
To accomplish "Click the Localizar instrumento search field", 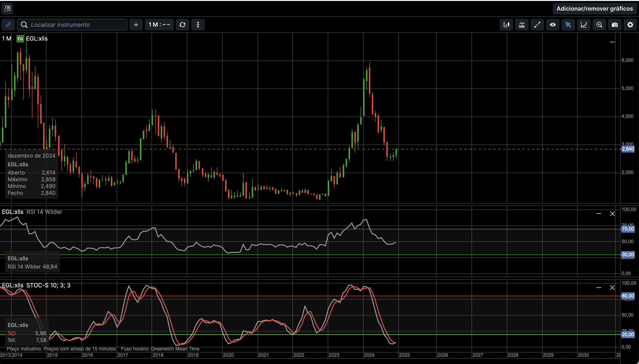I will 75,25.
